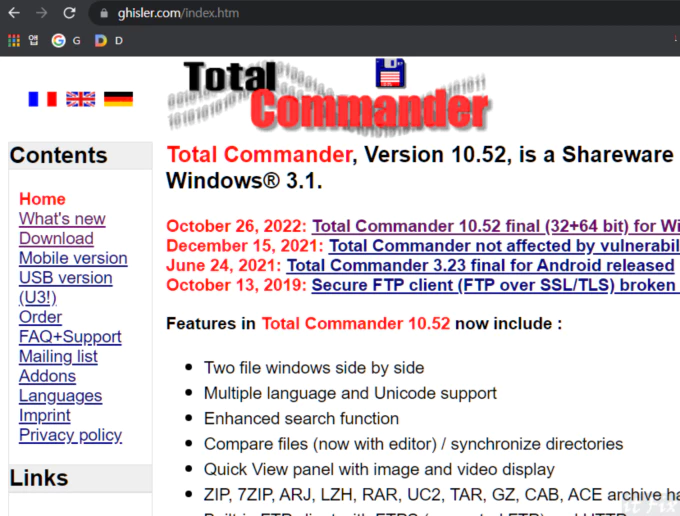Open the USB version (U3!) link
The height and width of the screenshot is (516, 680).
click(65, 287)
